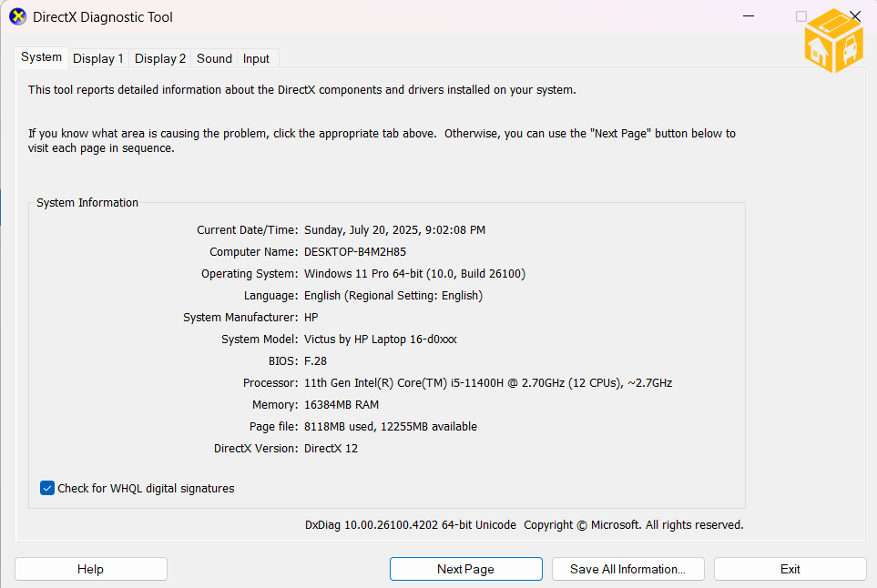
Task: Click the System Information group label
Action: (87, 203)
